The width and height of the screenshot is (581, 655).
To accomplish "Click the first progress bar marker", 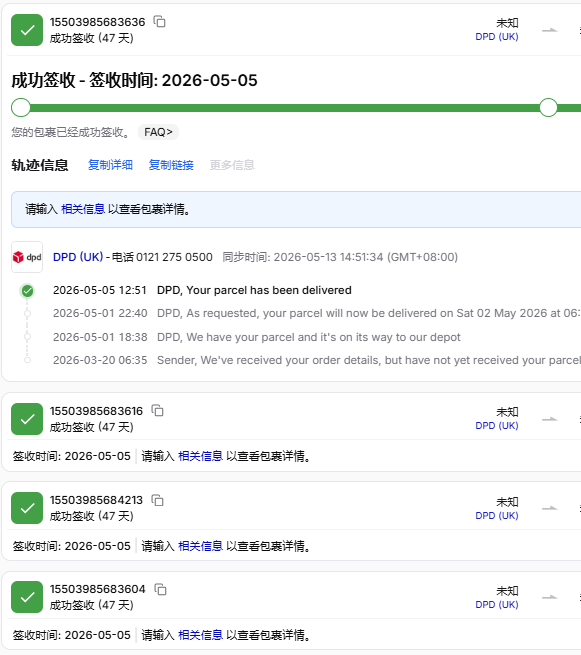I will tap(21, 107).
